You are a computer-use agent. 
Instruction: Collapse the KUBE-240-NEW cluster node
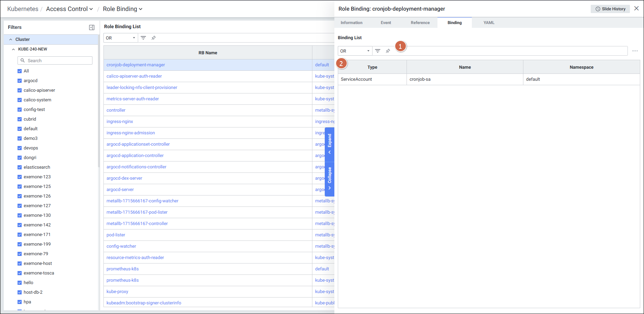pos(13,49)
